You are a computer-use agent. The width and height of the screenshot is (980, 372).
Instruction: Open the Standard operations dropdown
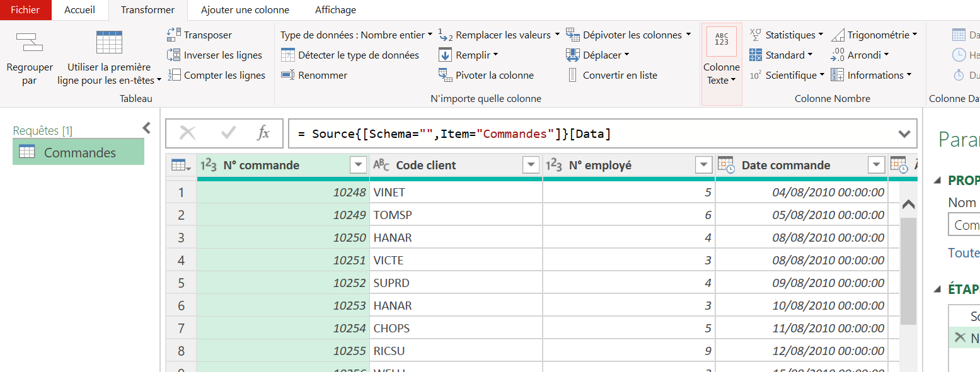click(810, 55)
